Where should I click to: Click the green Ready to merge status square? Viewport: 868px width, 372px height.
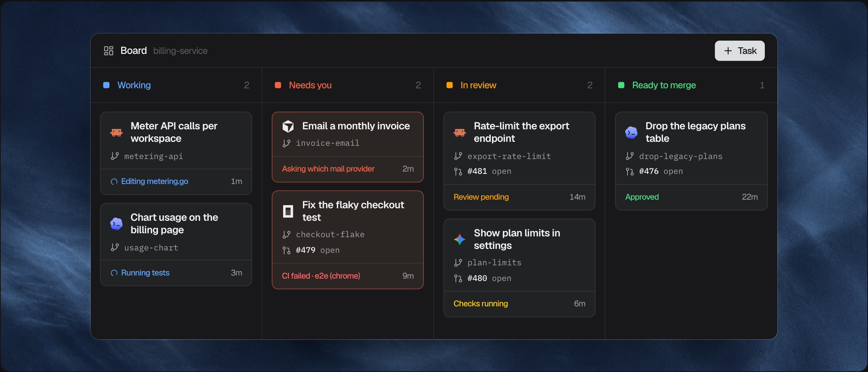pyautogui.click(x=621, y=85)
